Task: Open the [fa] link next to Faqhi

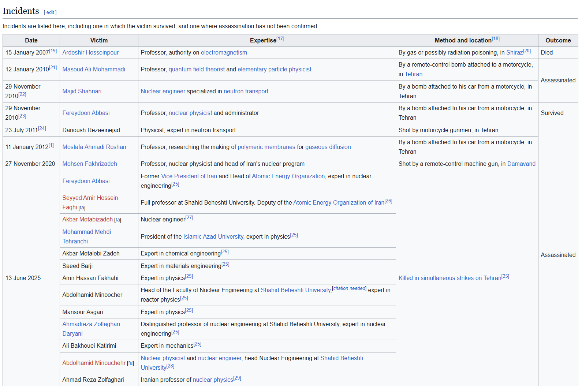Action: (82, 208)
